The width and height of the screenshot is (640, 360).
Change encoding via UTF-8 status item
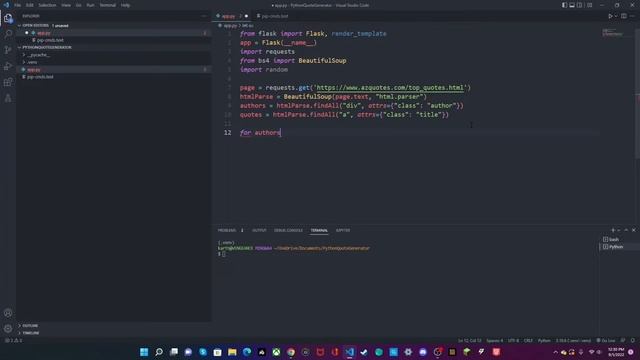(x=513, y=340)
